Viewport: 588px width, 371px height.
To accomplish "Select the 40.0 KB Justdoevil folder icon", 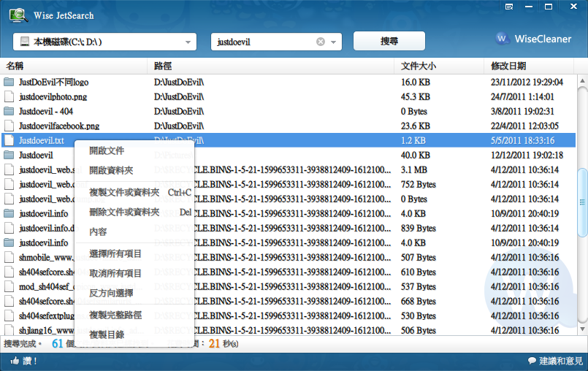I will pyautogui.click(x=9, y=155).
